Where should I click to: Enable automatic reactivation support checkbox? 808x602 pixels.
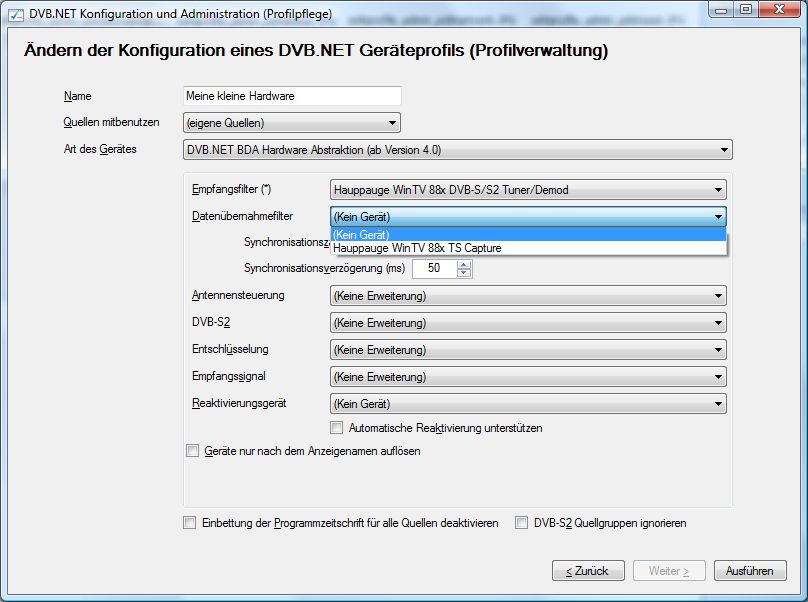(x=337, y=428)
